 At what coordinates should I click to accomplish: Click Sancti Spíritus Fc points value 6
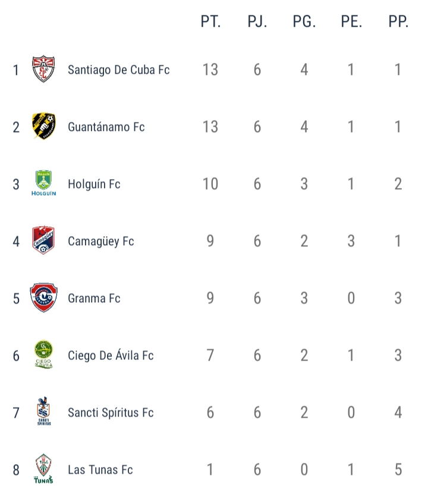click(210, 412)
